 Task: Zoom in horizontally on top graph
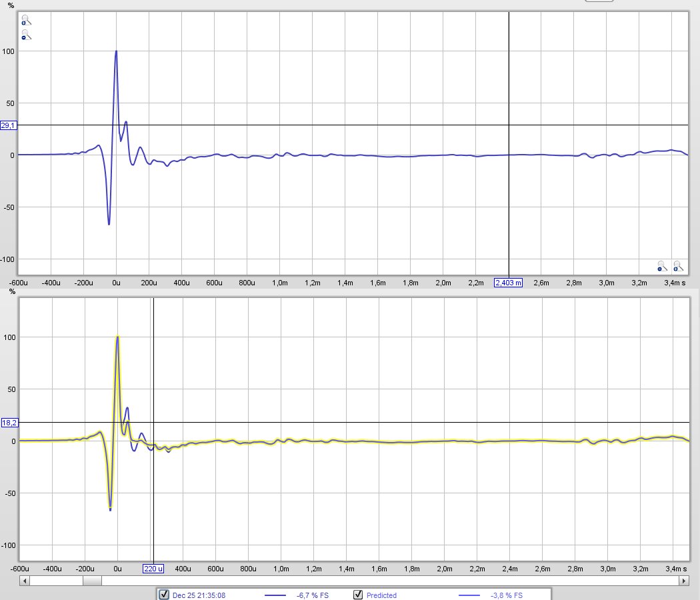click(x=678, y=266)
